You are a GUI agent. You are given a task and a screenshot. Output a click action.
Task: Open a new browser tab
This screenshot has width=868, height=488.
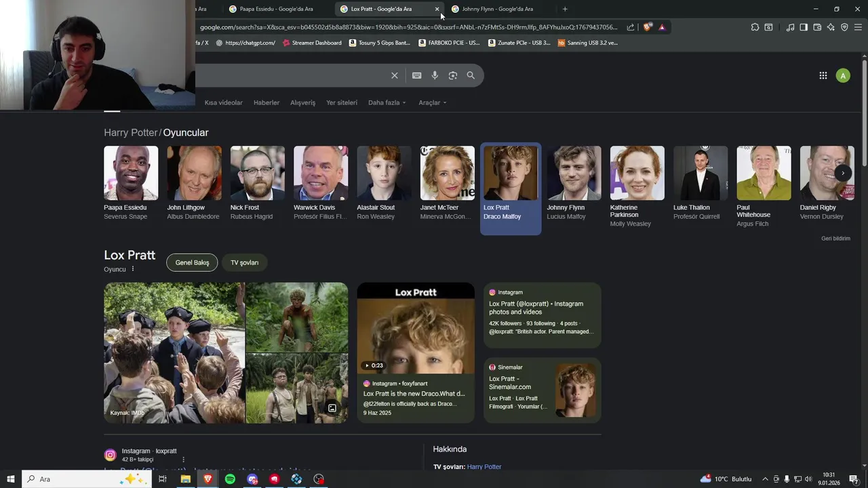click(565, 9)
